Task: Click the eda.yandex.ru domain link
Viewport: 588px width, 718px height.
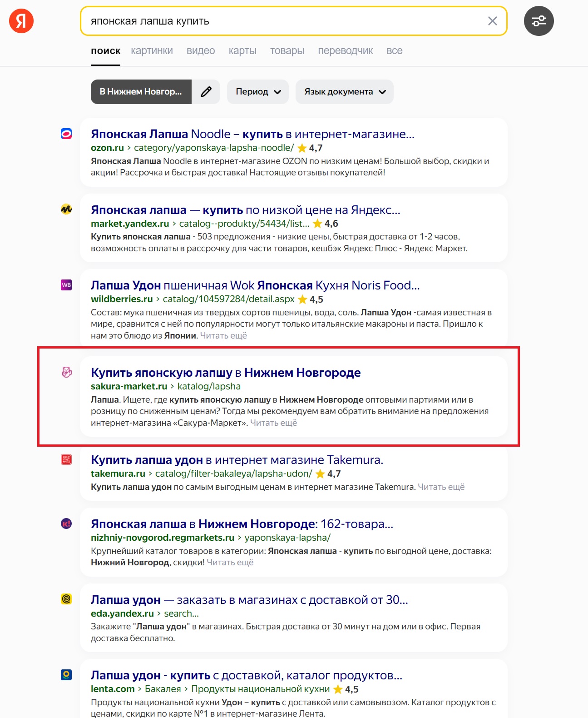Action: (122, 613)
